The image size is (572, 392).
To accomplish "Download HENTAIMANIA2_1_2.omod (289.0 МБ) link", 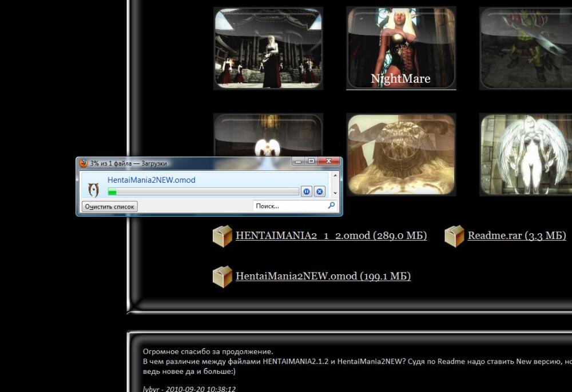I will tap(331, 235).
